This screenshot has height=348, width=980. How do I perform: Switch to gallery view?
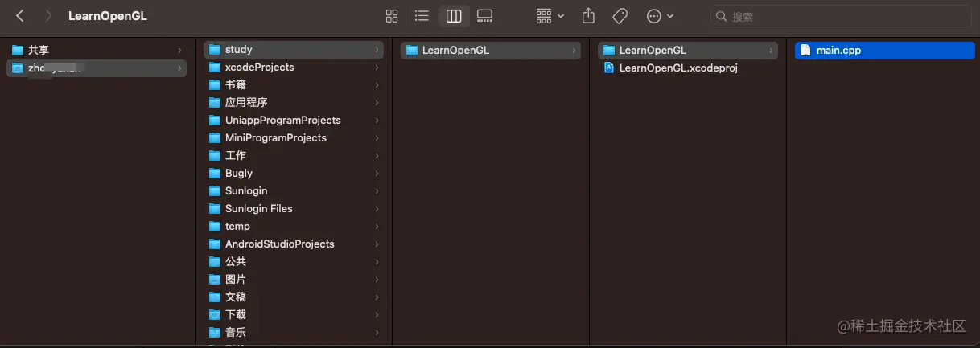click(x=484, y=16)
